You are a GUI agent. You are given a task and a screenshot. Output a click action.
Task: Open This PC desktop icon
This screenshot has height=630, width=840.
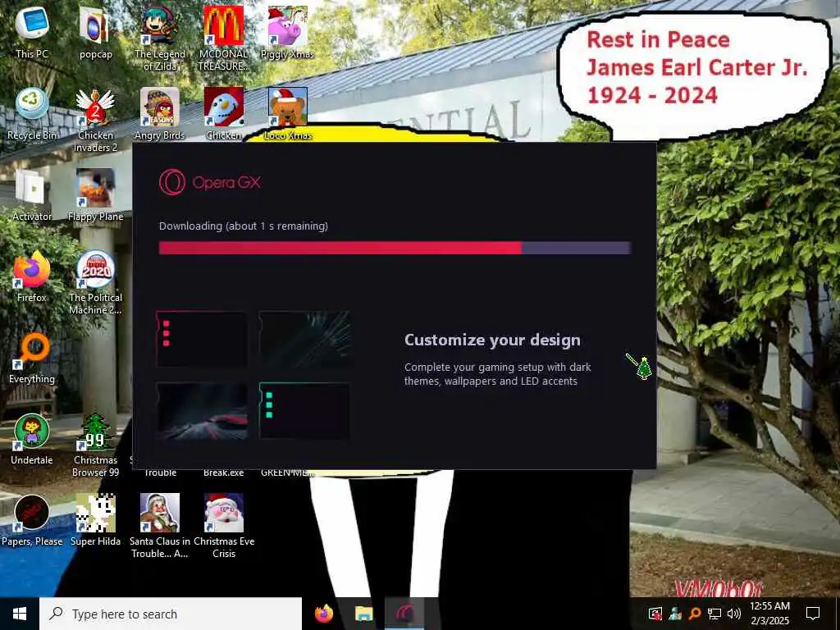(x=32, y=31)
